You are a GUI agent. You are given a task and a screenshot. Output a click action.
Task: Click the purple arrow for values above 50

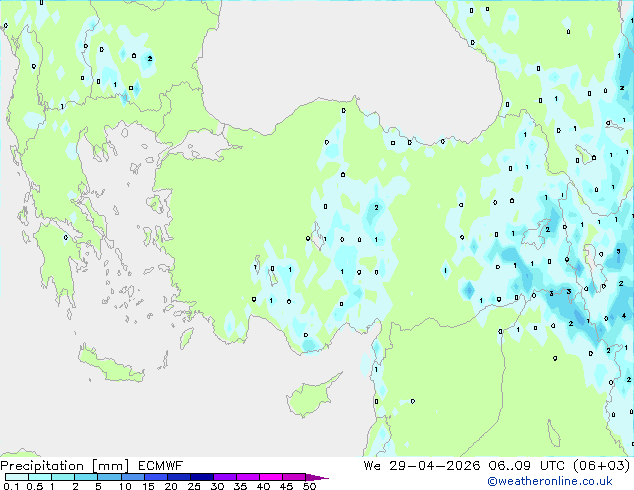point(317,477)
